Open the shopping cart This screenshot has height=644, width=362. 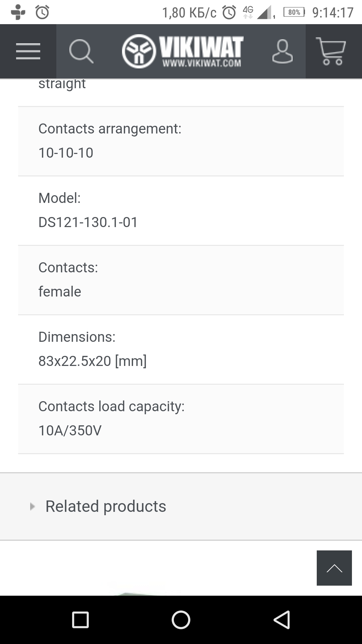331,51
